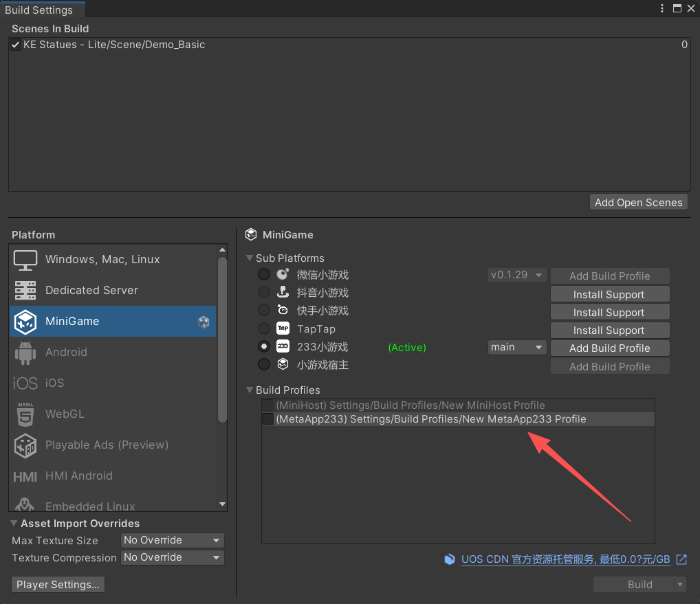Click the 微信小游戏 WeChat icon
Viewport: 700px width, 604px height.
pos(283,275)
